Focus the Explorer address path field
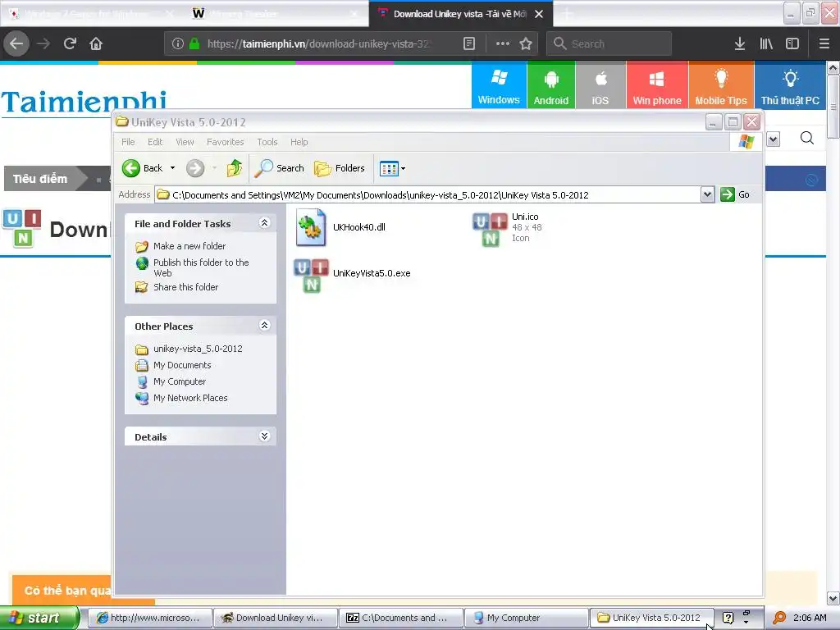Viewport: 840px width, 630px height. click(427, 195)
